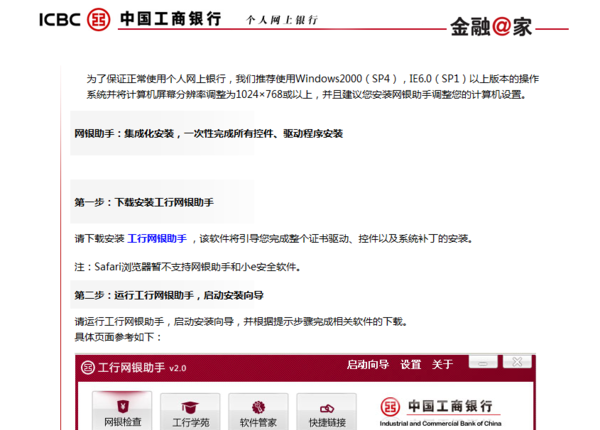
Task: Open the 网银检查 tab in the assistant
Action: click(x=122, y=411)
